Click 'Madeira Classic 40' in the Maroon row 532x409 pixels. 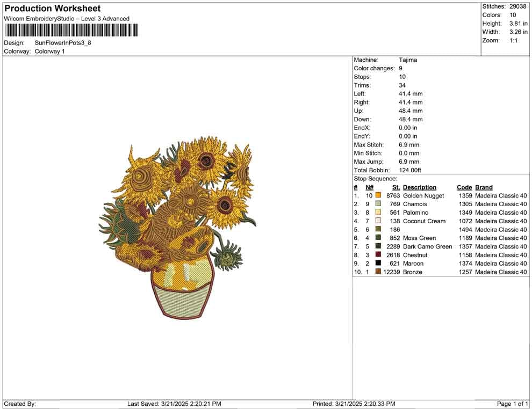click(x=501, y=264)
